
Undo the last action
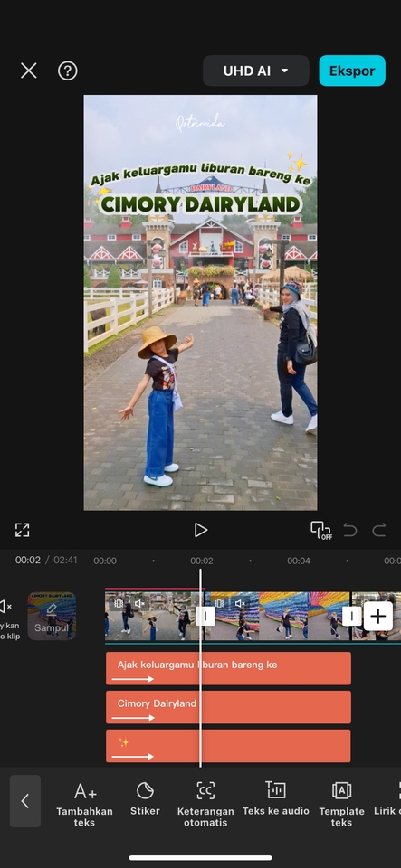[350, 530]
